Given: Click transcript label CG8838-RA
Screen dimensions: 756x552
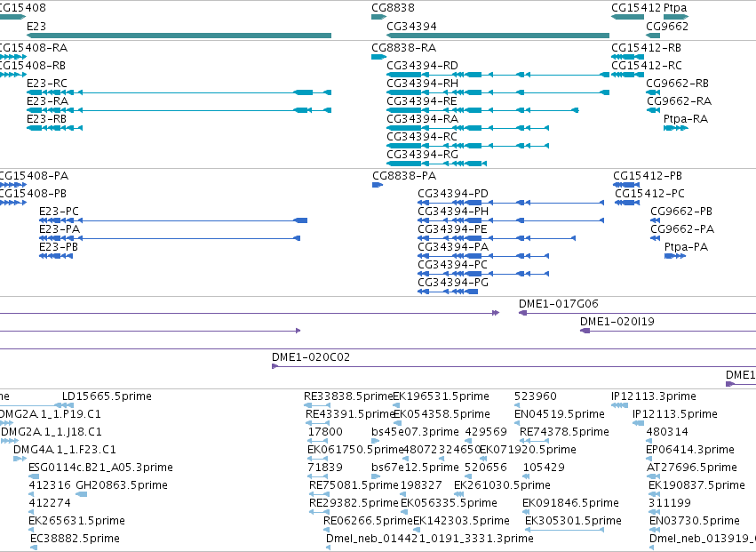Looking at the screenshot, I should (403, 48).
